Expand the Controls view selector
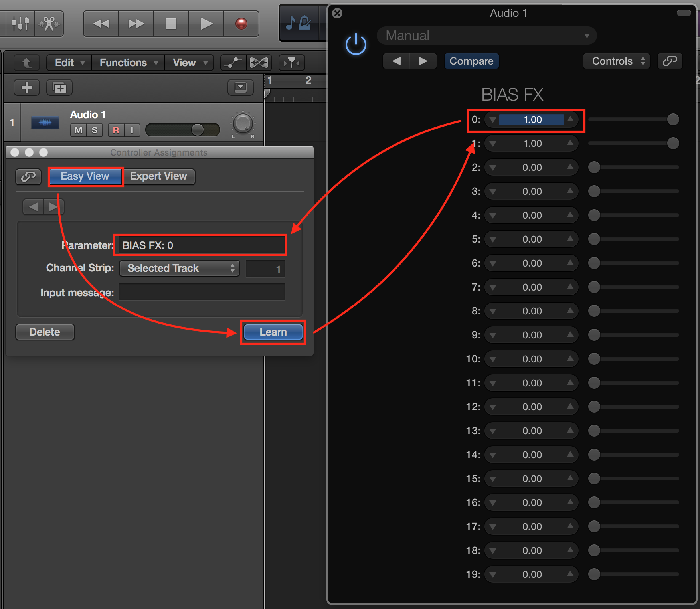The width and height of the screenshot is (700, 609). pyautogui.click(x=616, y=61)
